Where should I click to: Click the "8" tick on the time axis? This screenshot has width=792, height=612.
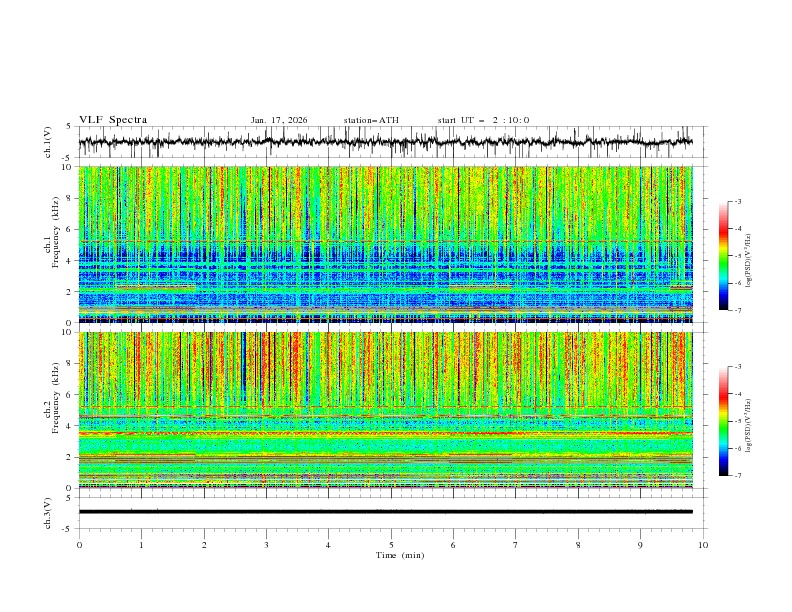pyautogui.click(x=578, y=545)
